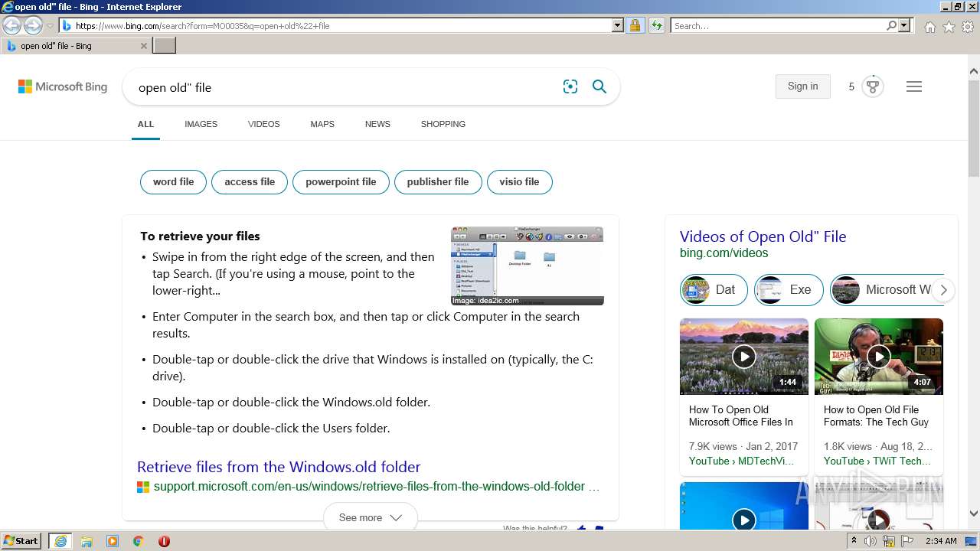Viewport: 980px width, 551px height.
Task: Open Windows Media Player taskbar icon
Action: (113, 541)
